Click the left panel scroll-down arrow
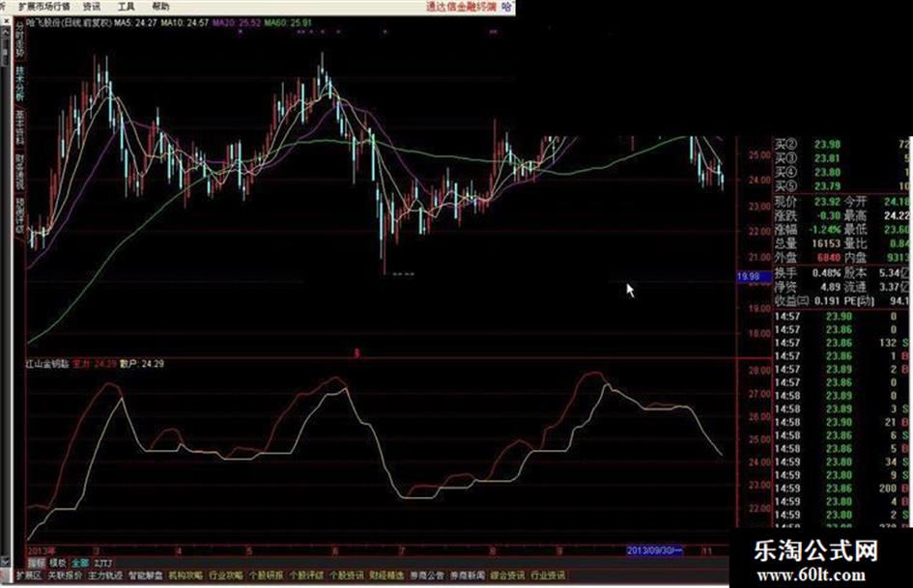The image size is (913, 588). click(6, 562)
